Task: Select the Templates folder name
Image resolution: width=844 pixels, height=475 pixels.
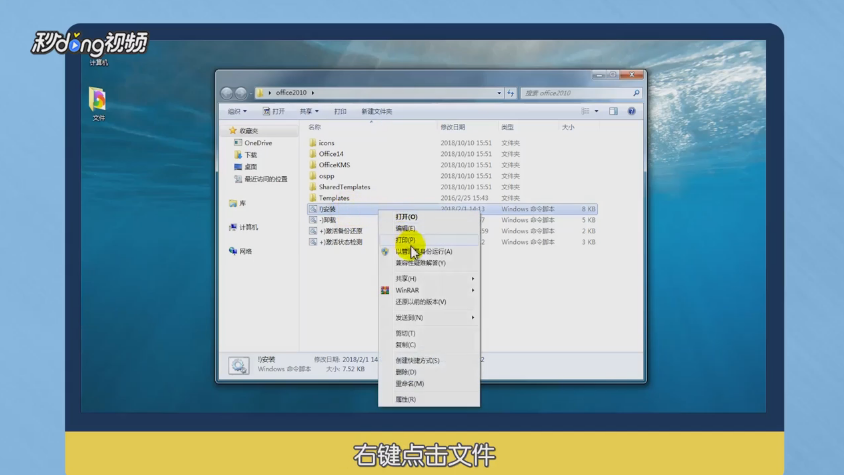Action: [334, 198]
